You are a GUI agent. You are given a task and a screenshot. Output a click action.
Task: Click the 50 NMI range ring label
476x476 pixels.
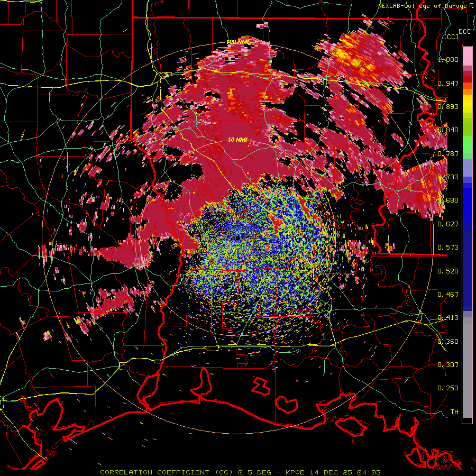[237, 140]
